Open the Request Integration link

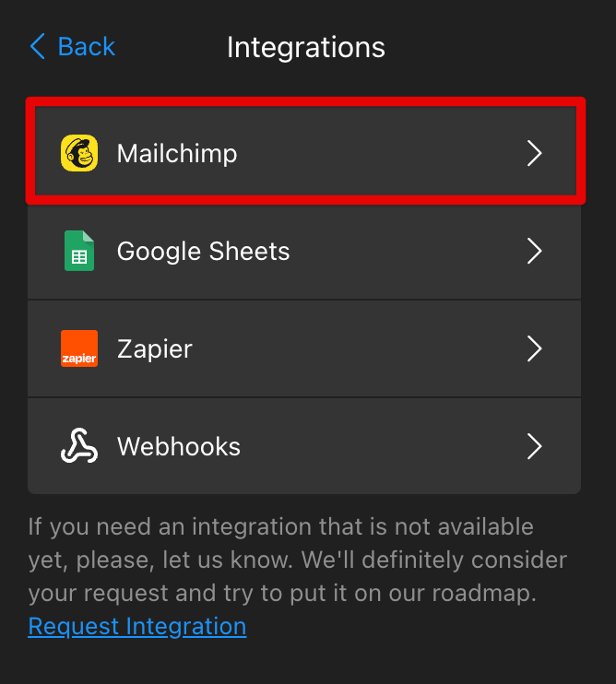point(137,627)
